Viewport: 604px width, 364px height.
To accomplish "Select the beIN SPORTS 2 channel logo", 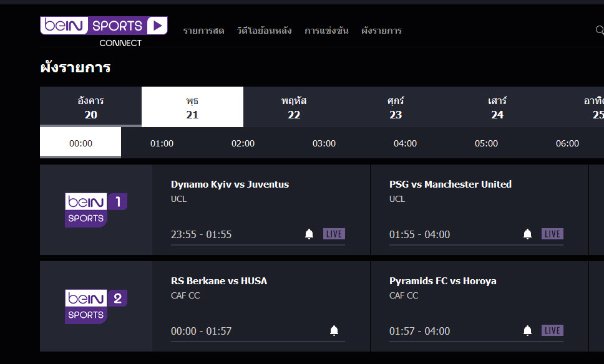I will click(x=96, y=307).
